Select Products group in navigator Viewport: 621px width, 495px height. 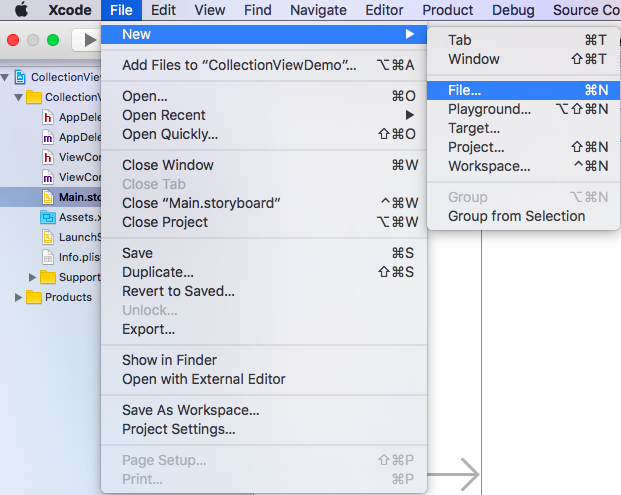pyautogui.click(x=51, y=297)
